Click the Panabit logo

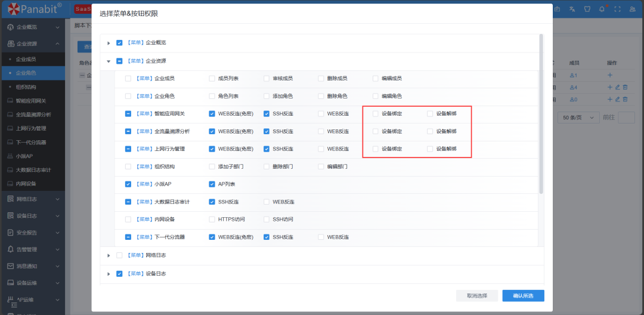(x=35, y=8)
